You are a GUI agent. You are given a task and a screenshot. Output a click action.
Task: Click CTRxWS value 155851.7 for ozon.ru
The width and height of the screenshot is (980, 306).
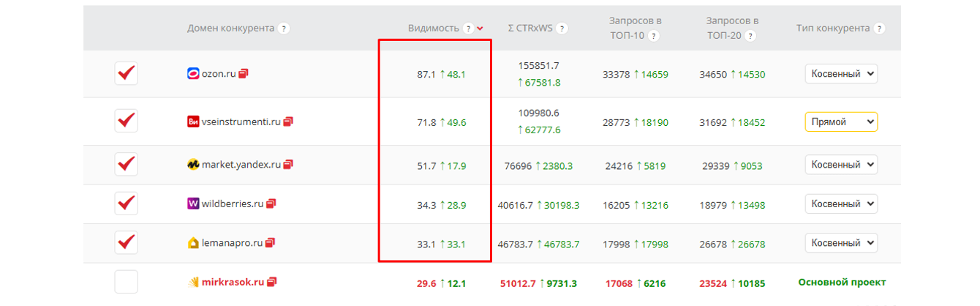pyautogui.click(x=539, y=65)
